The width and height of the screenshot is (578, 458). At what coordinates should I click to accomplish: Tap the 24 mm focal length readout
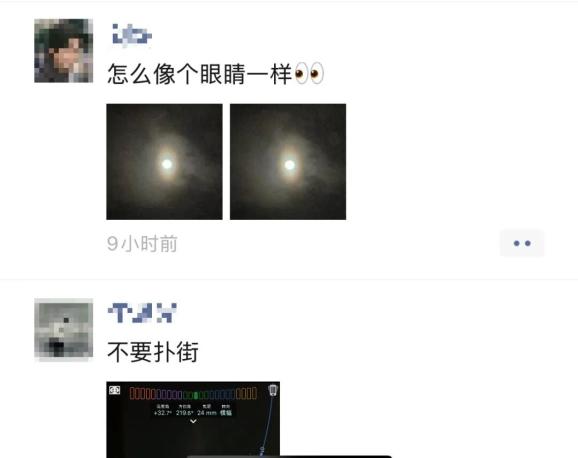click(x=206, y=413)
